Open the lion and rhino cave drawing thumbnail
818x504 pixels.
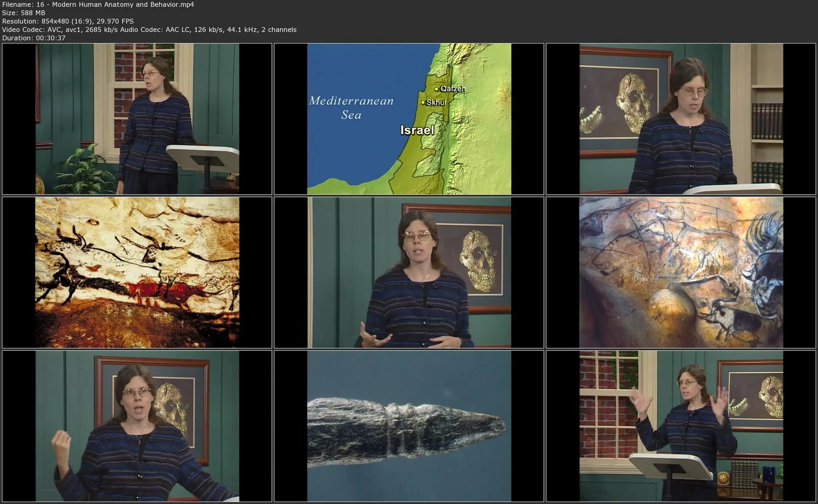pos(681,273)
